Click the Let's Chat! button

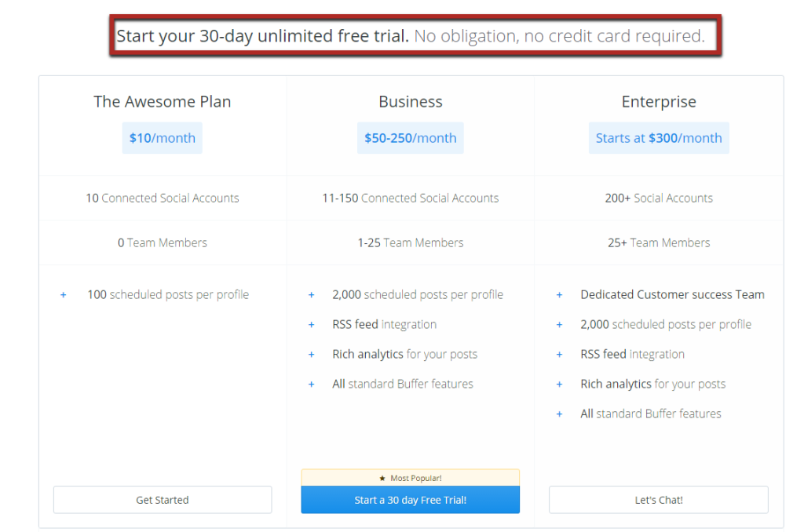pyautogui.click(x=659, y=500)
